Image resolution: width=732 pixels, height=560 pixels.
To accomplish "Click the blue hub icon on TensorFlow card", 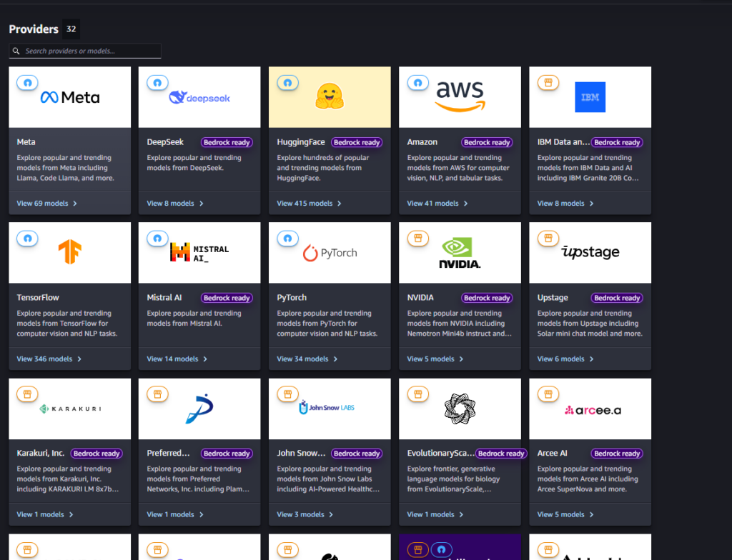I will click(28, 239).
